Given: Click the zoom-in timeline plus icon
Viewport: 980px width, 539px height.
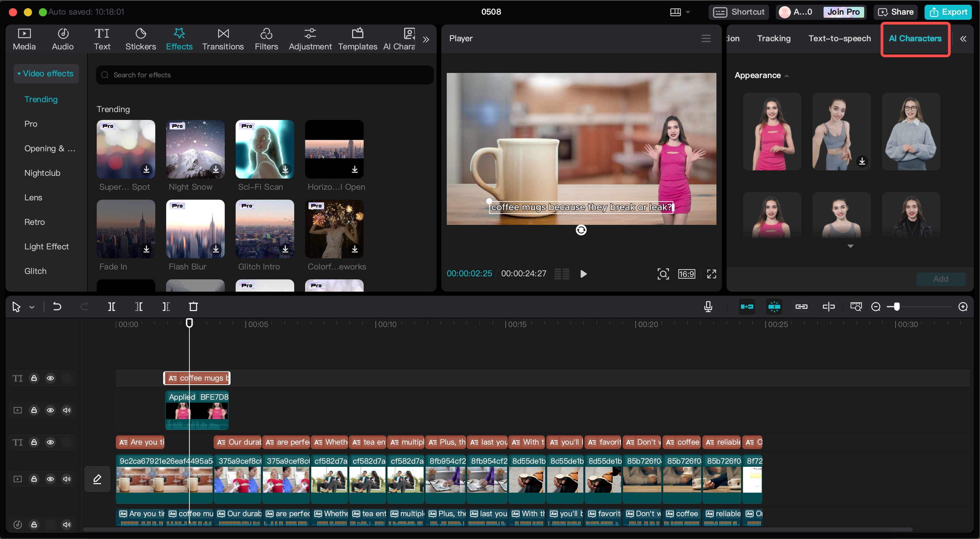Looking at the screenshot, I should pyautogui.click(x=963, y=307).
